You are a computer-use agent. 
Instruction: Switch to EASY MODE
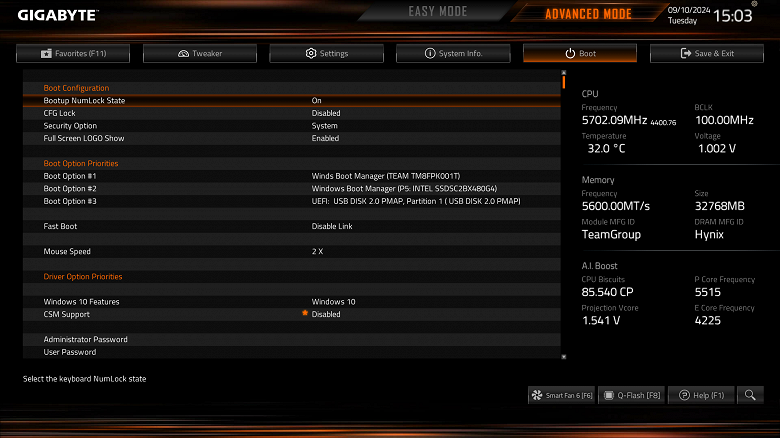click(x=438, y=11)
